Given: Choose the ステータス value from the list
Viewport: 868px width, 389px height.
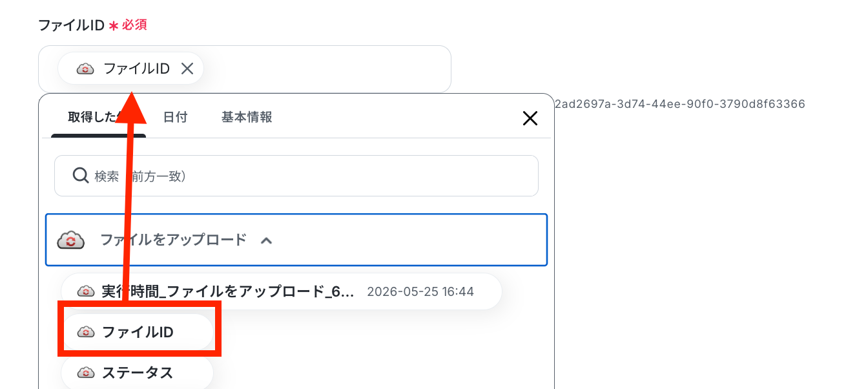Looking at the screenshot, I should [137, 373].
